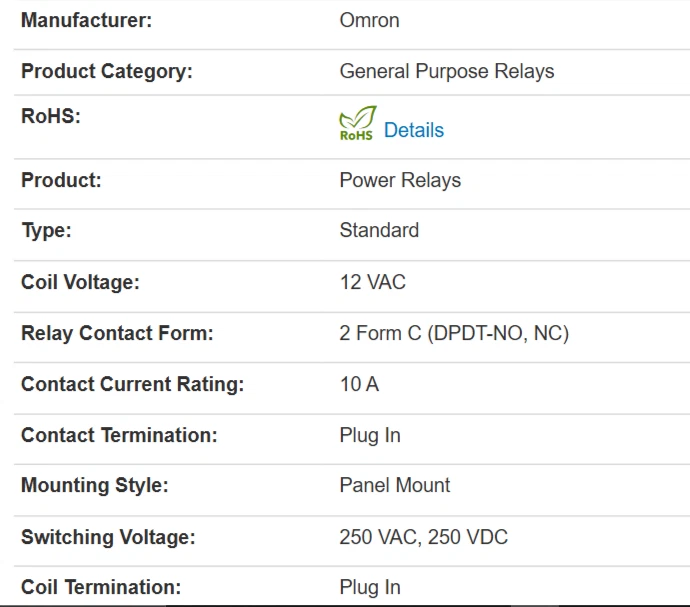This screenshot has height=607, width=690.
Task: Click the Manufacturer label
Action: pos(86,20)
